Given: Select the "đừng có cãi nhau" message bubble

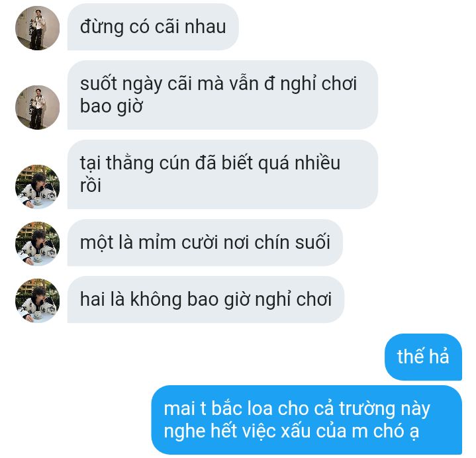Looking at the screenshot, I should (x=153, y=27).
